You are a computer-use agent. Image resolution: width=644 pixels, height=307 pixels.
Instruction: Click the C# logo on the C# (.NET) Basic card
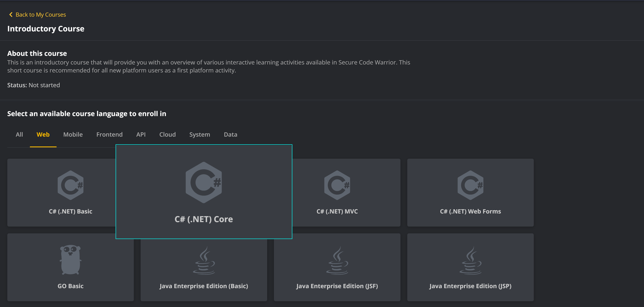[70, 185]
